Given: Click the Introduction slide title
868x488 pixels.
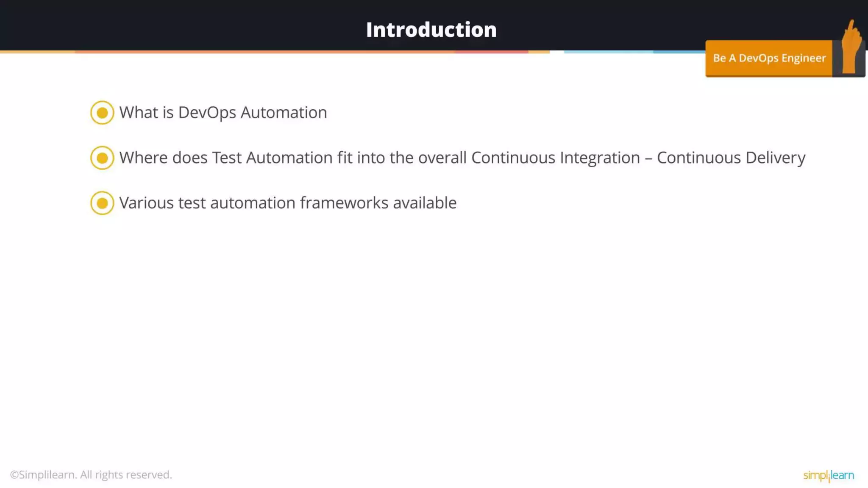Looking at the screenshot, I should 431,30.
